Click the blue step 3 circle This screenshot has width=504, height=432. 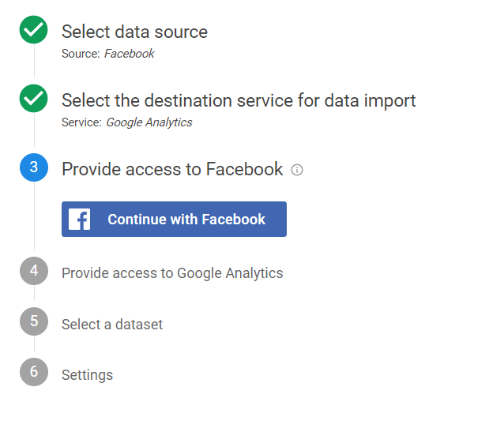[34, 167]
